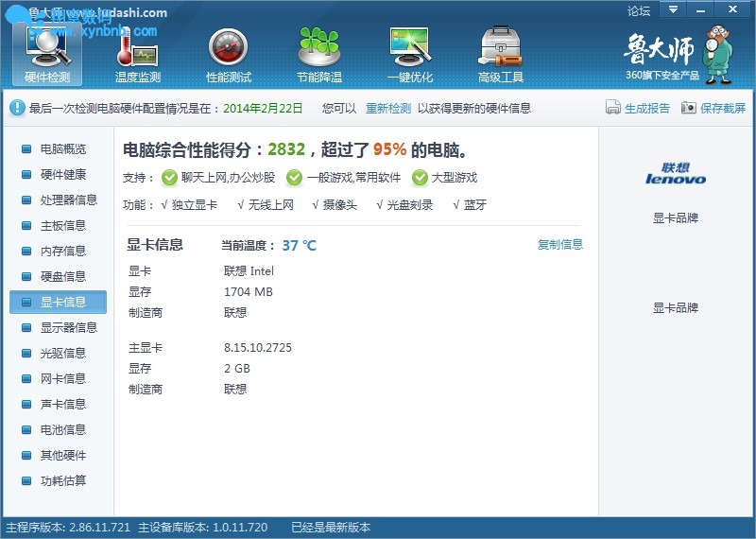Select 功耗估算 in sidebar
This screenshot has width=756, height=539.
tap(58, 481)
